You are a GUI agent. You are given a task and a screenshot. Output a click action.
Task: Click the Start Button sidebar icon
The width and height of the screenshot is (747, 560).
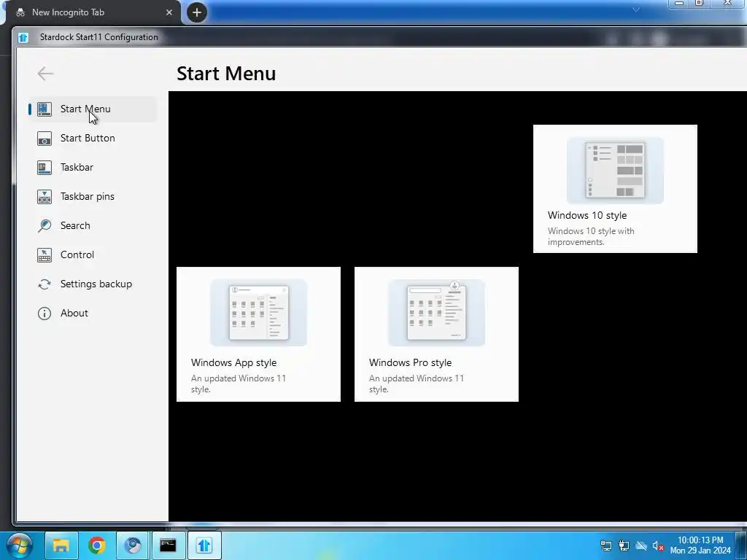44,138
